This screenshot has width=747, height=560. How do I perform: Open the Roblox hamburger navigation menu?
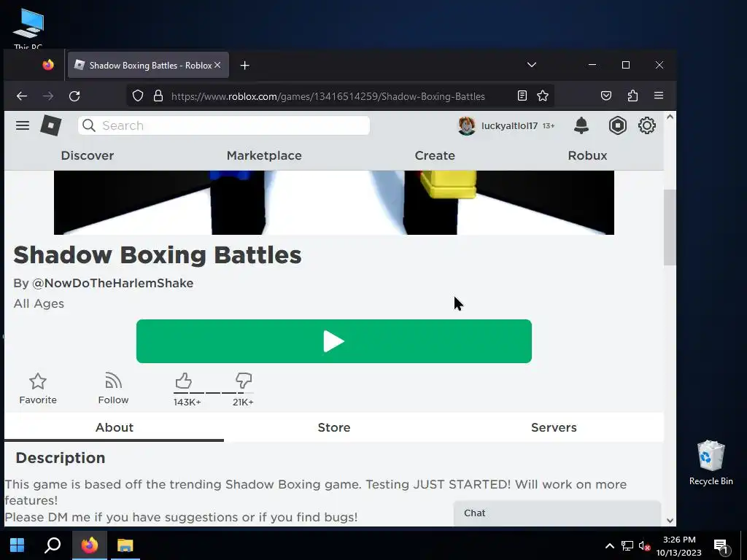click(23, 125)
